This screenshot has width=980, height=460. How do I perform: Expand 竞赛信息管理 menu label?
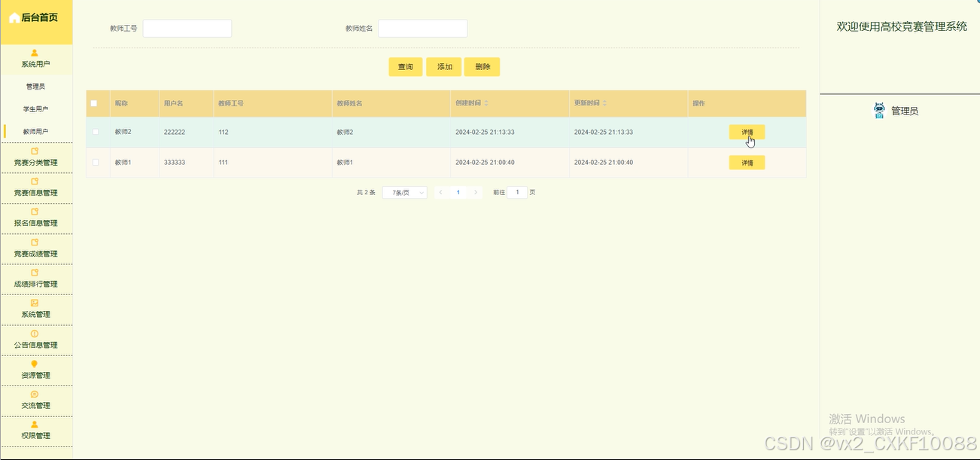tap(35, 193)
